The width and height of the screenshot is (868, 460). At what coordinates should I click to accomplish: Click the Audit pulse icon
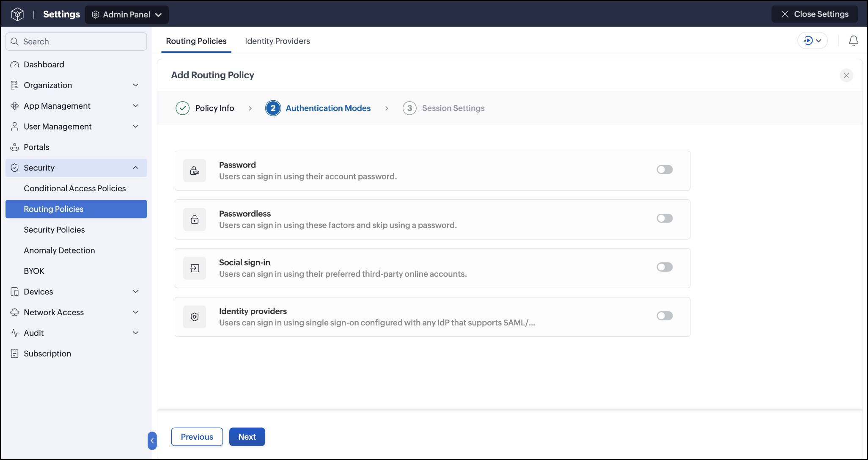[14, 333]
